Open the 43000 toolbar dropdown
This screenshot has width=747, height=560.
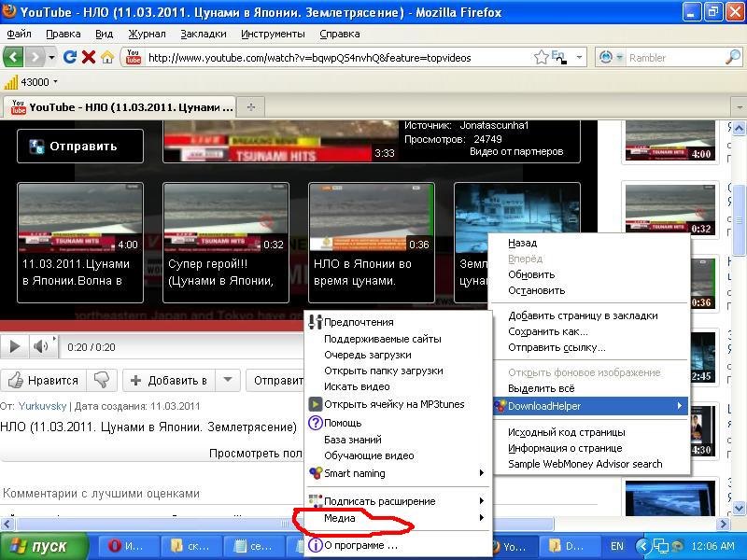point(55,82)
